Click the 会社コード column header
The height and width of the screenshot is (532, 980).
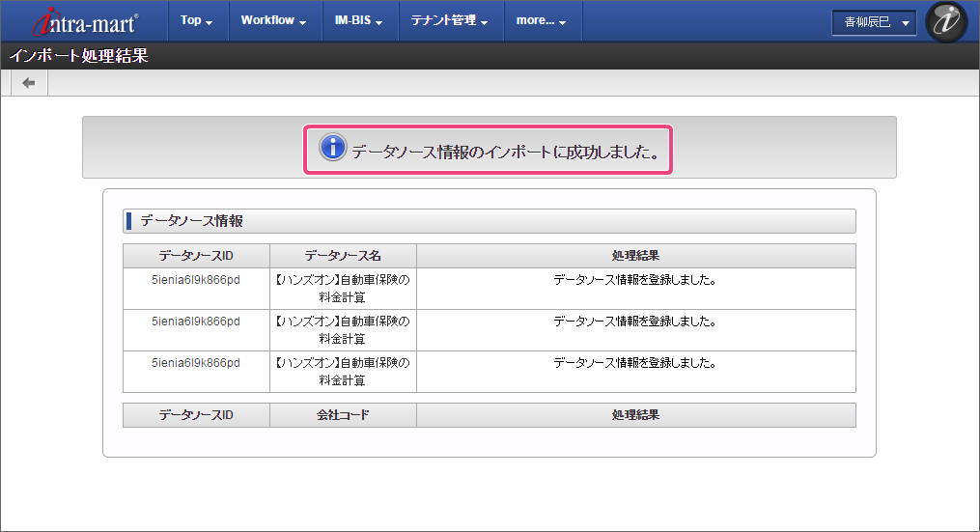pos(343,415)
